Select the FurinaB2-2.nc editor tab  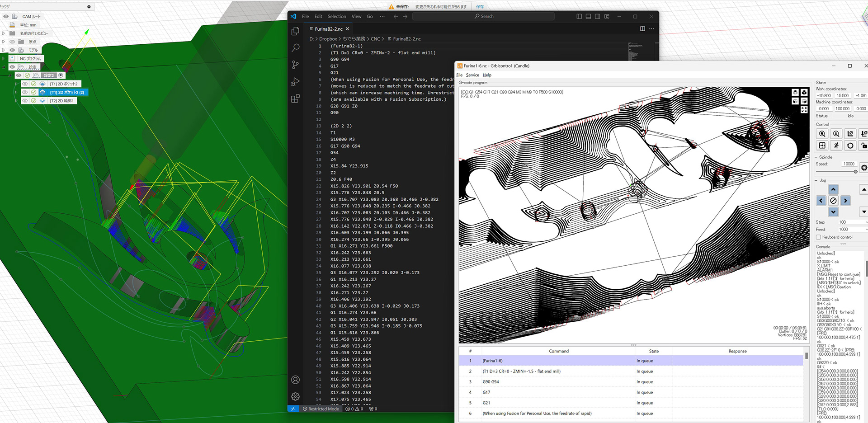(329, 28)
